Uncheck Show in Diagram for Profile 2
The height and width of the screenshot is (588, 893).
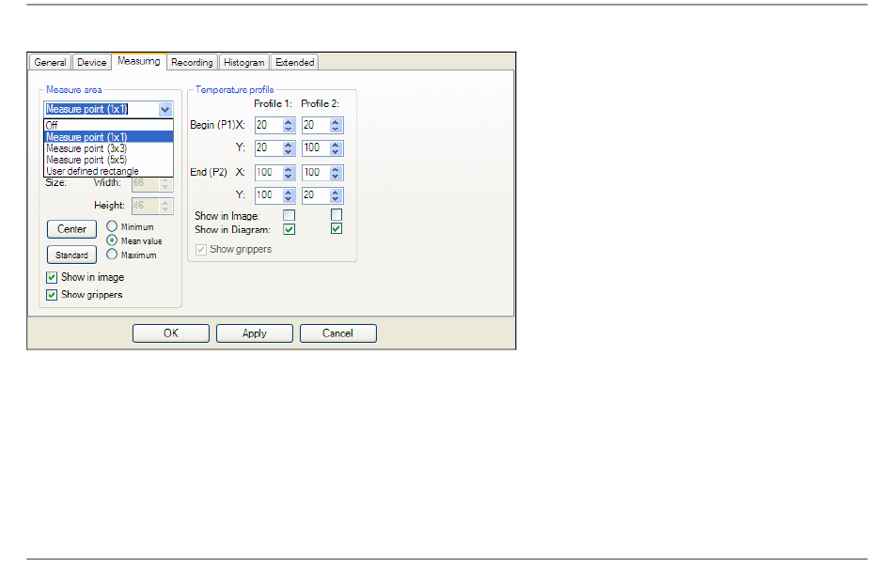click(337, 229)
